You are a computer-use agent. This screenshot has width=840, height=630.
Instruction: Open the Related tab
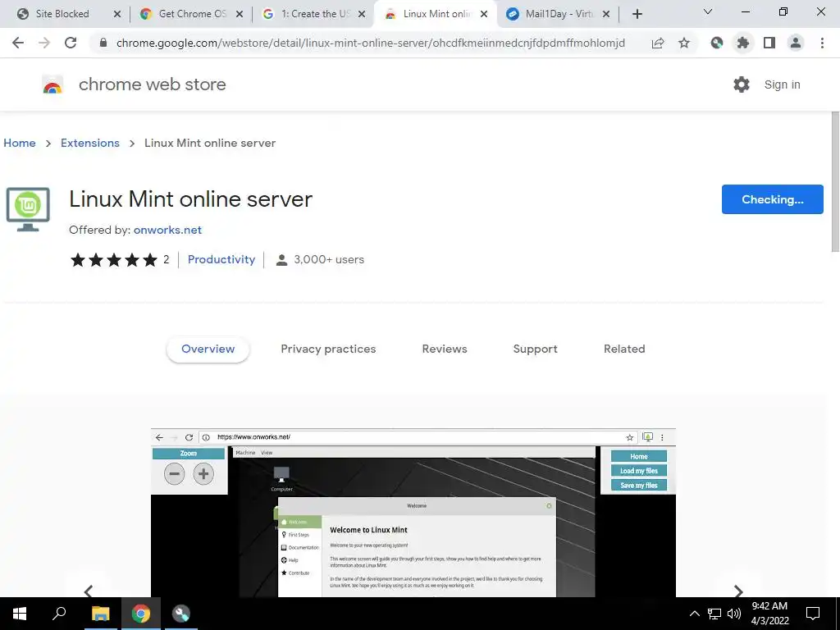coord(624,349)
